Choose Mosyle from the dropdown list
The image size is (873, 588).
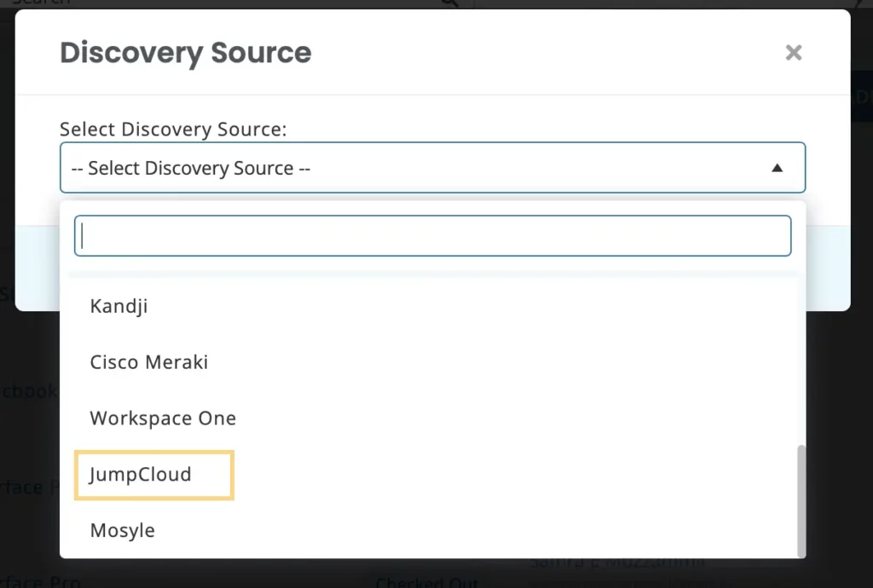[123, 530]
